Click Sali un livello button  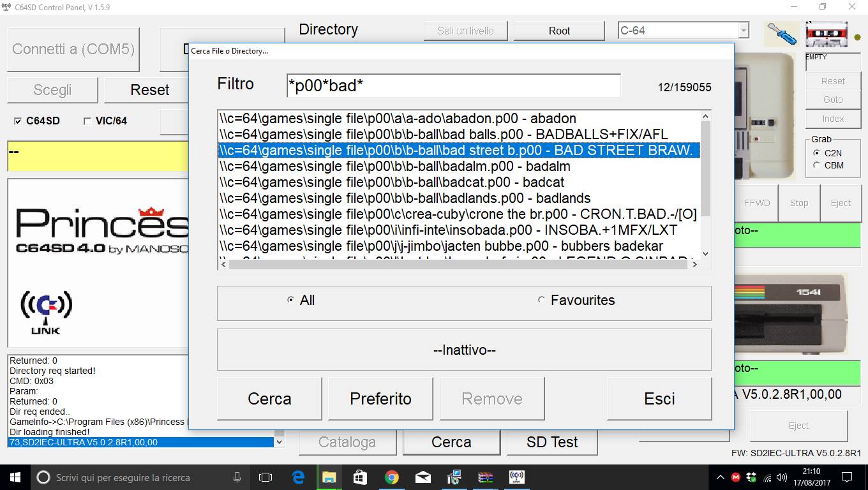point(465,31)
